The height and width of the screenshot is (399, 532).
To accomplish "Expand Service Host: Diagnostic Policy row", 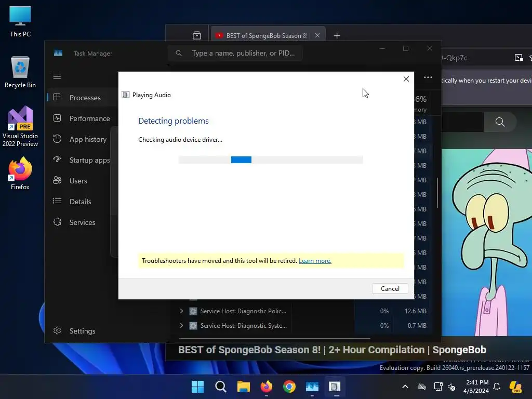I will pyautogui.click(x=181, y=311).
